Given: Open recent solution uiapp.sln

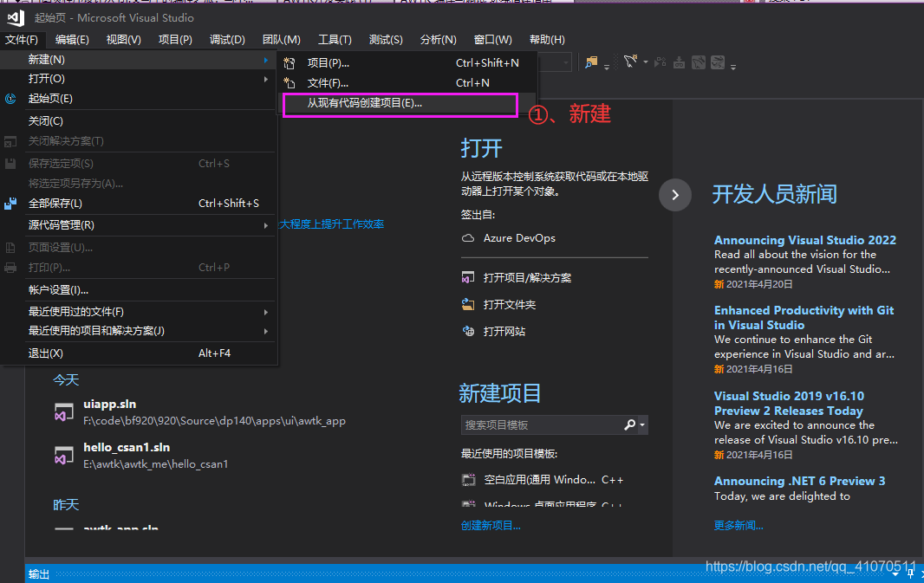Looking at the screenshot, I should click(109, 404).
